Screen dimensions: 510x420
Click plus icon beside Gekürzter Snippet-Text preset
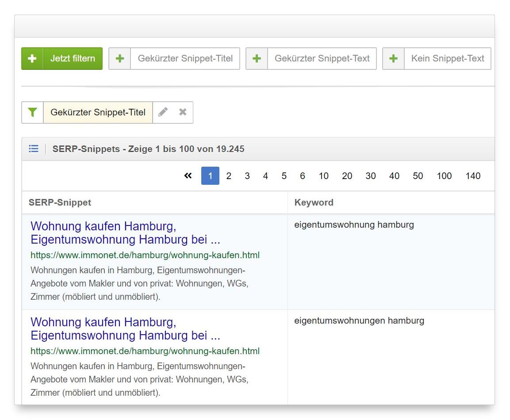pos(257,58)
